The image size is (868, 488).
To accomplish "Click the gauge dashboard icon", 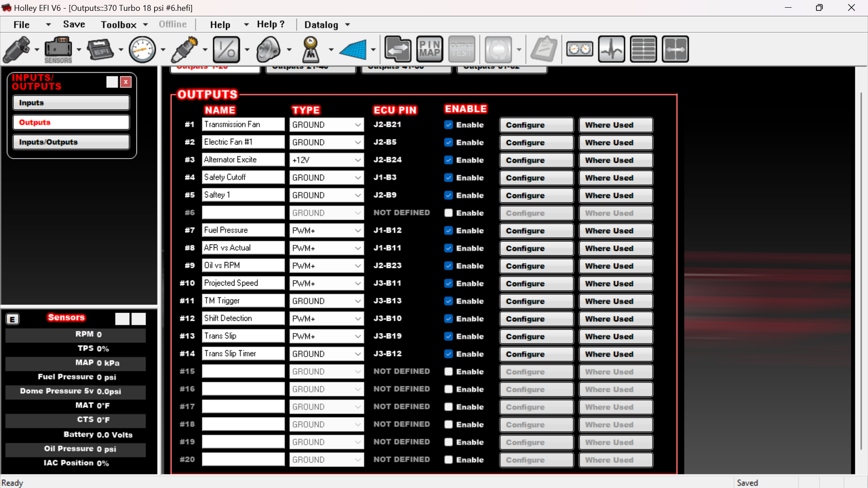I will (580, 49).
